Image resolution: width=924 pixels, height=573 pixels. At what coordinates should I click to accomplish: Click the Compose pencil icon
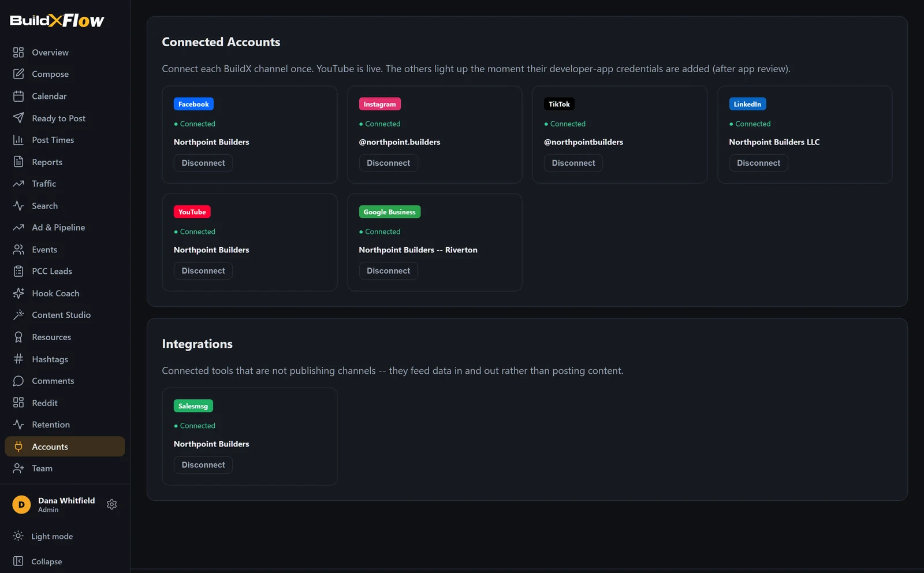click(18, 74)
